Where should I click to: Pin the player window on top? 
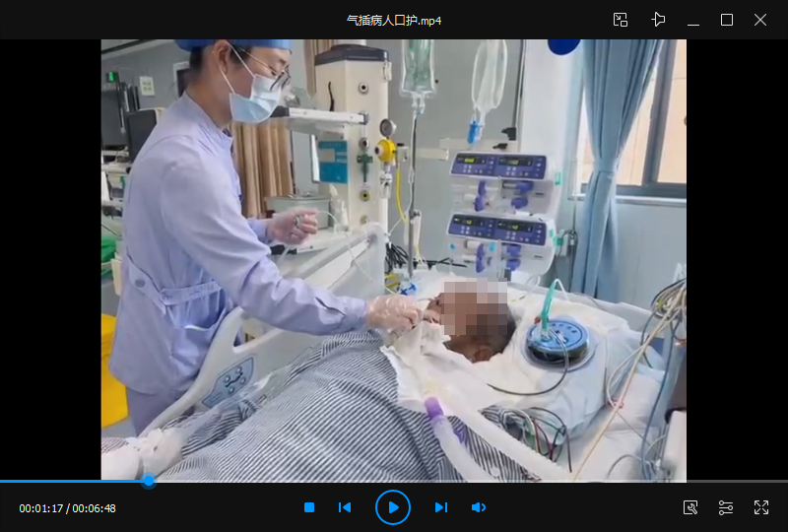click(658, 20)
